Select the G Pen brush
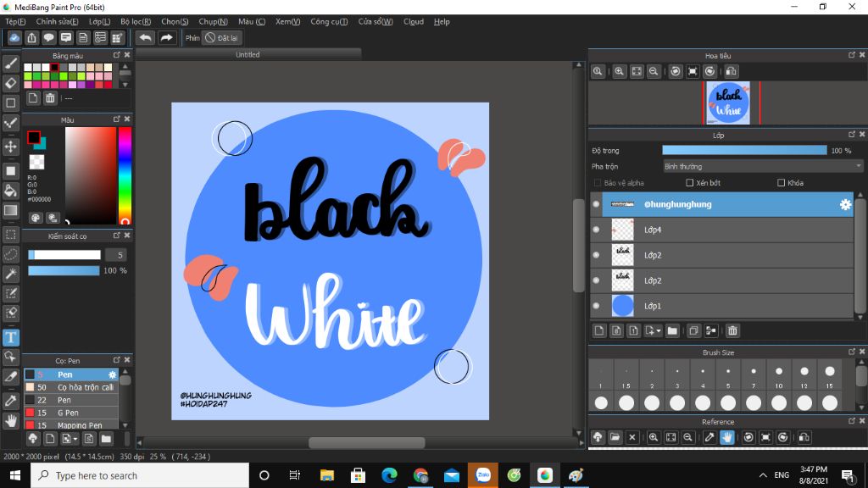The height and width of the screenshot is (488, 868). point(71,413)
